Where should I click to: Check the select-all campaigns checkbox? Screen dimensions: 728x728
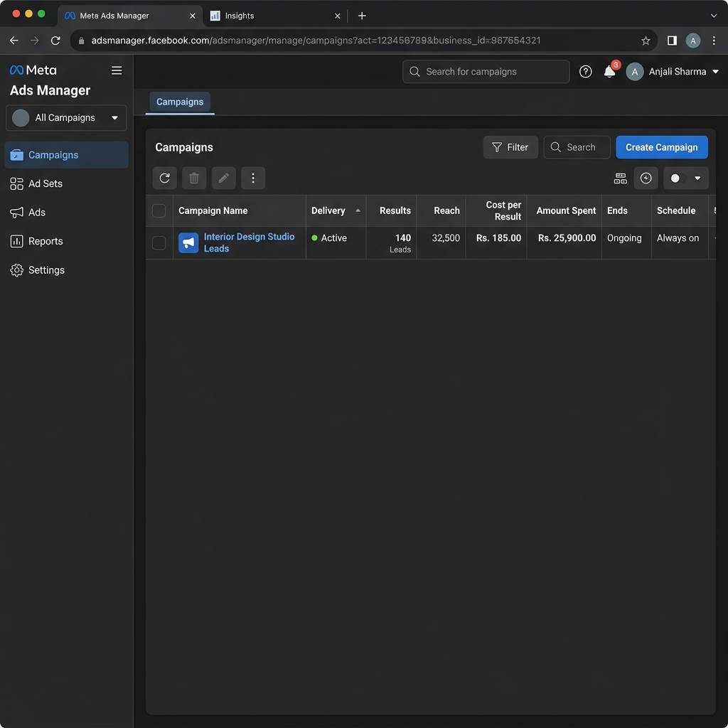tap(159, 210)
